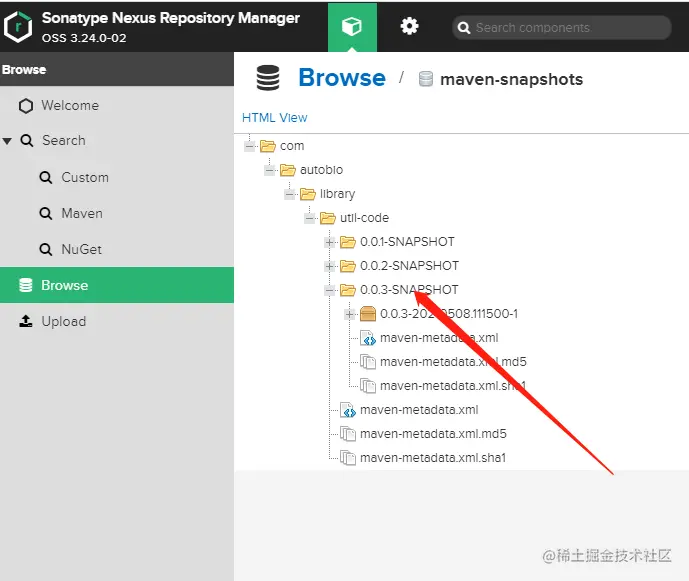Click the Nexus hexagon logo
The width and height of the screenshot is (689, 581).
18,26
